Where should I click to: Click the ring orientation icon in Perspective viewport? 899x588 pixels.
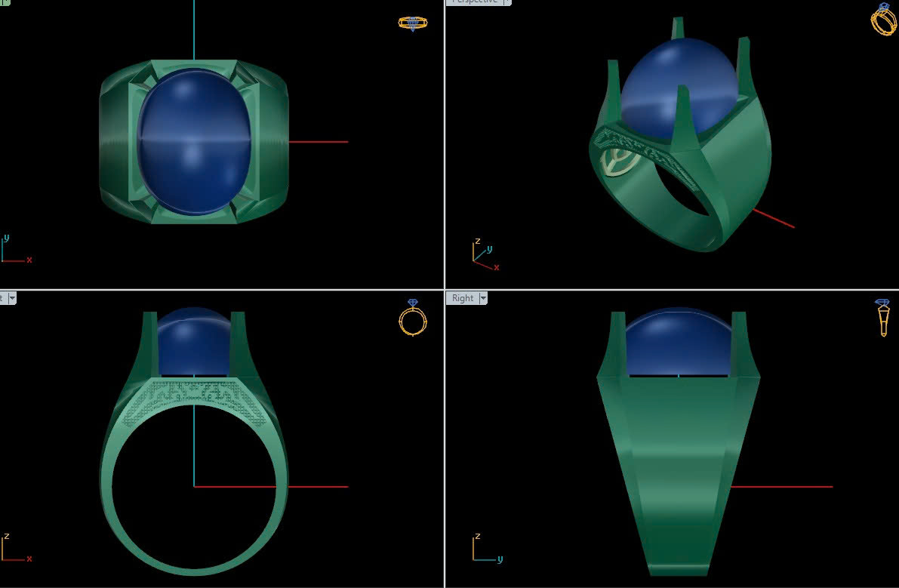tap(883, 19)
